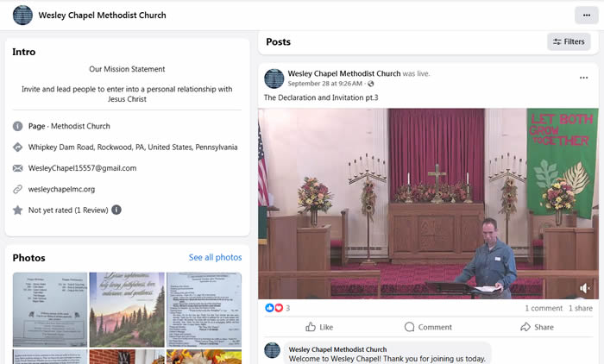Open the See all photos link
The width and height of the screenshot is (604, 364).
coord(215,257)
